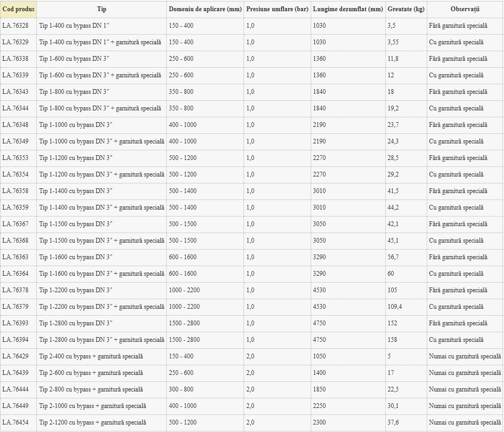Select product code LA.76363
Screen dimensions: 504x432
[15, 257]
